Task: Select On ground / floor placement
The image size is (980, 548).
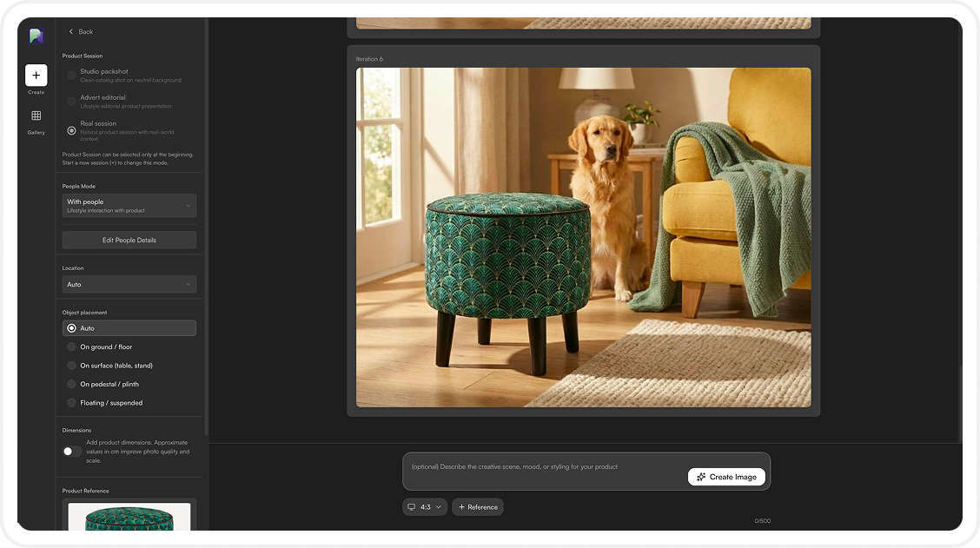Action: tap(71, 347)
